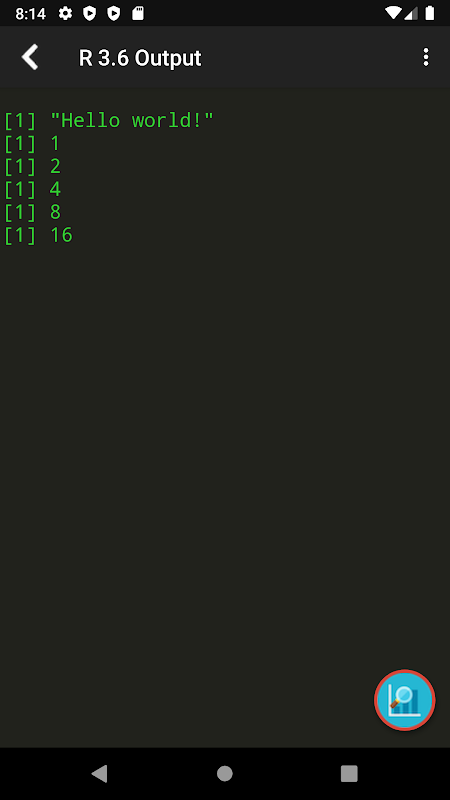Tap the SD card status icon
The width and height of the screenshot is (450, 800).
point(138,13)
